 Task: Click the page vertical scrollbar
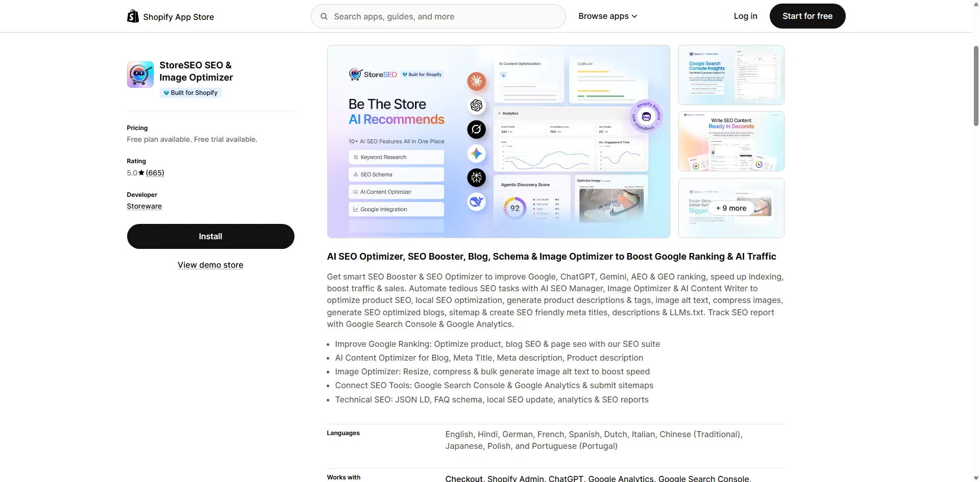click(x=976, y=86)
